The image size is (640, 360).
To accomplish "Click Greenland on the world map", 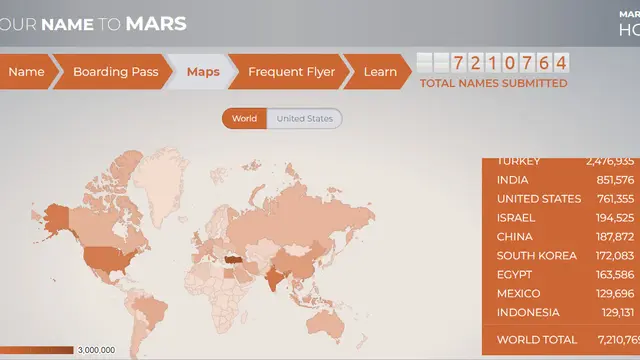I will 161,184.
